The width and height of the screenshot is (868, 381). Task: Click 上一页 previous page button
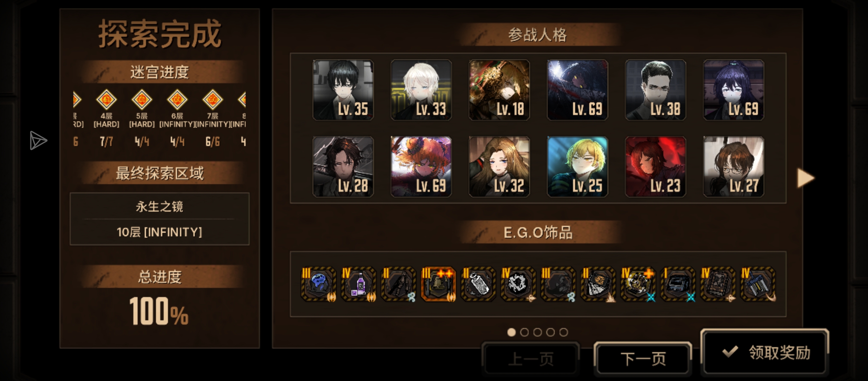530,358
